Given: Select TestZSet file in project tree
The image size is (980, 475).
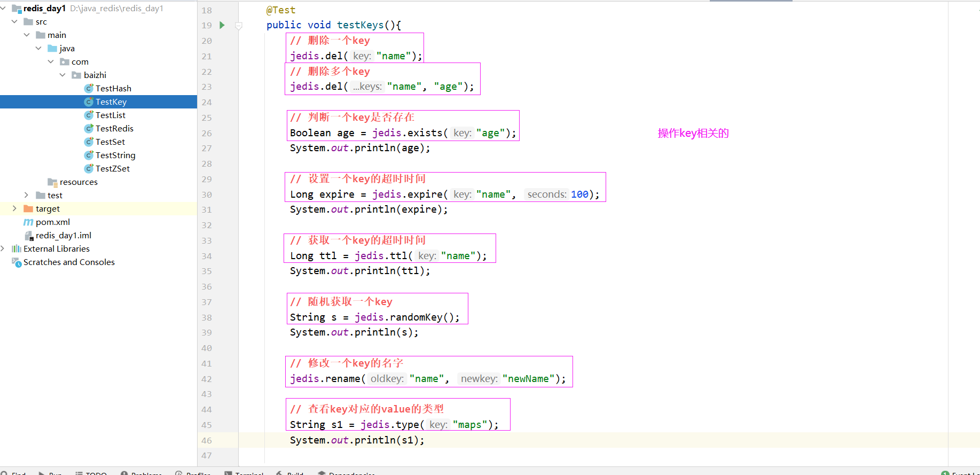Looking at the screenshot, I should click(x=113, y=168).
